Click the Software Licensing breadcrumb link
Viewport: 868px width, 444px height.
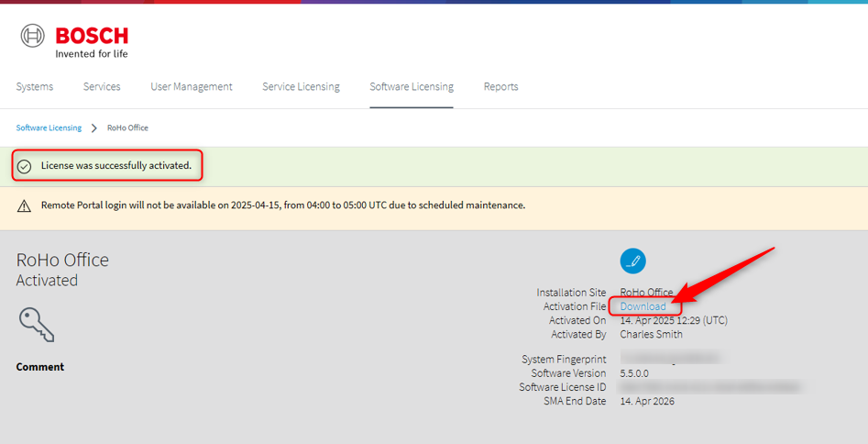pos(49,128)
